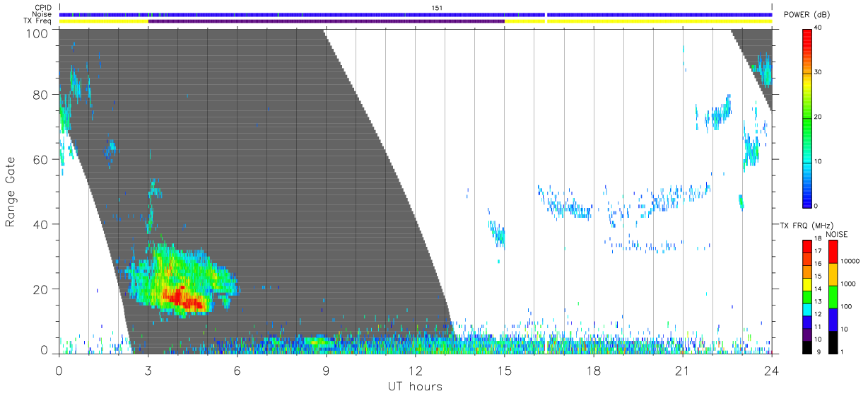Viewport: 868px width, 401px height.
Task: Click echo cluster at gate 72 near 22 UT
Action: [719, 114]
